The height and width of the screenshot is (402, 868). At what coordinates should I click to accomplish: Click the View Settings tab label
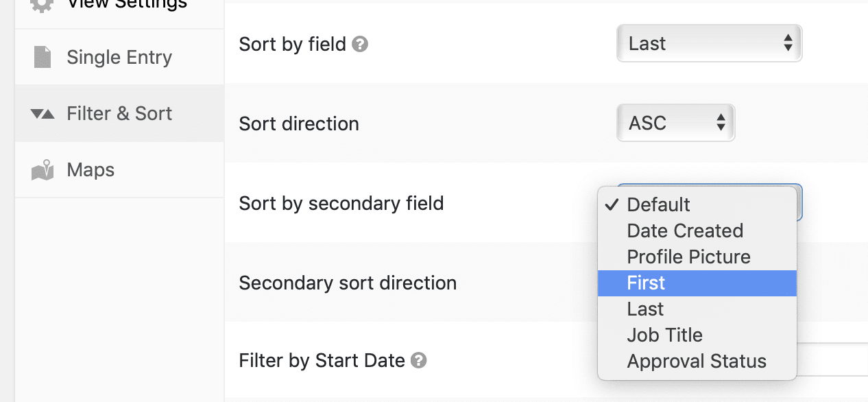[x=127, y=4]
